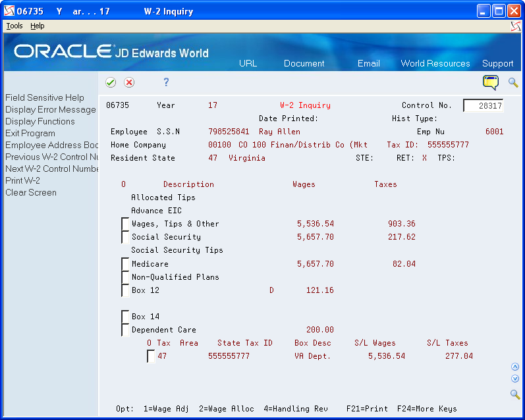Screen dimensions: 525x420
Task: Open the blue question mark help icon
Action: [166, 82]
